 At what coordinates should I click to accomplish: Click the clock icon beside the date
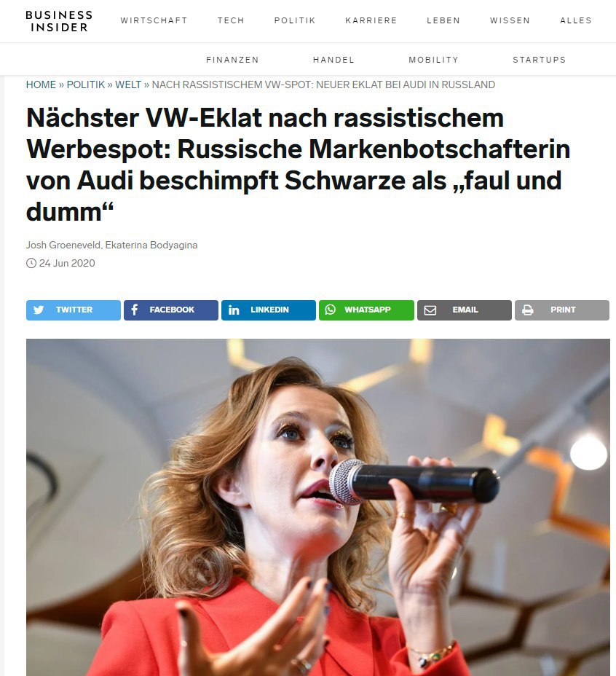click(31, 263)
